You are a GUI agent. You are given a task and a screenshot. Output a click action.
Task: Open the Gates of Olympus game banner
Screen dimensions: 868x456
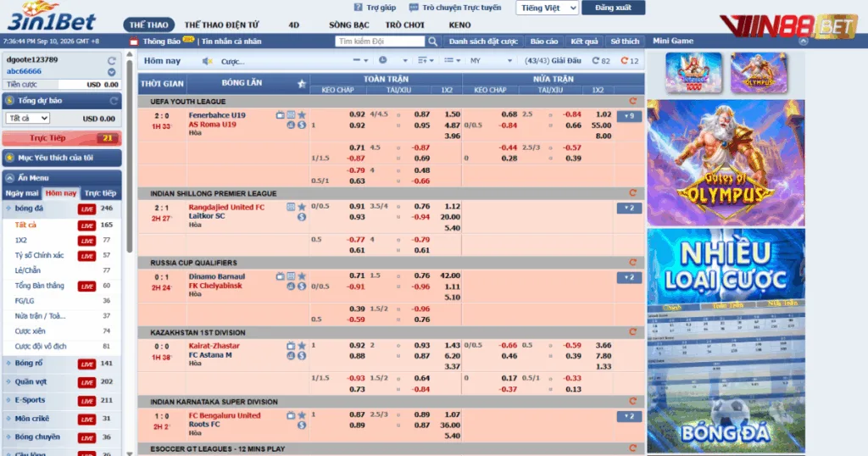(726, 163)
